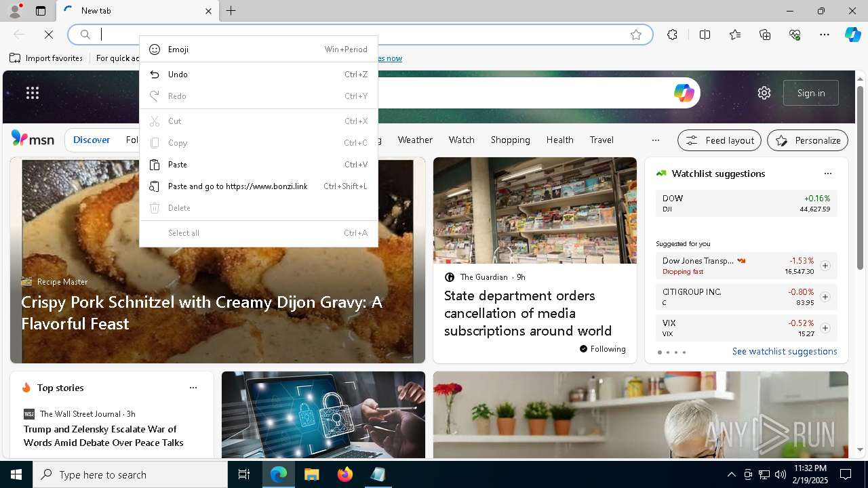Screen dimensions: 868x488
Task: Toggle Split screen view icon
Action: click(x=705, y=35)
